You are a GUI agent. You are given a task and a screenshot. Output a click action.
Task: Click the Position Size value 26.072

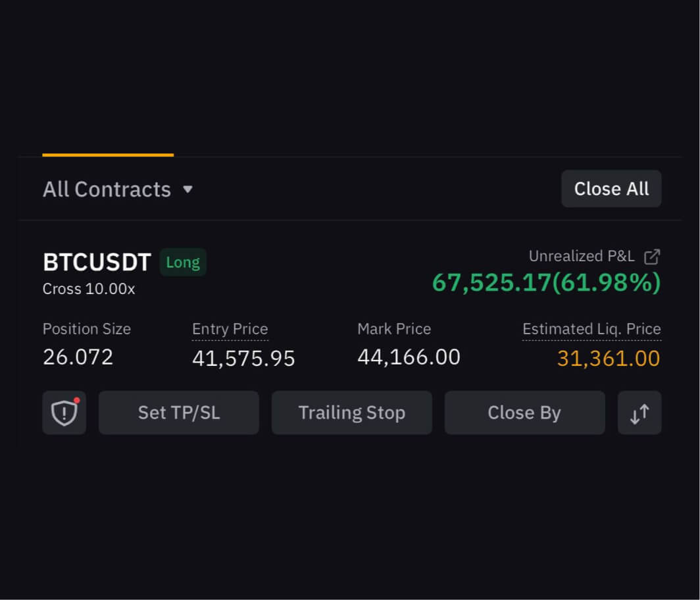tap(78, 357)
